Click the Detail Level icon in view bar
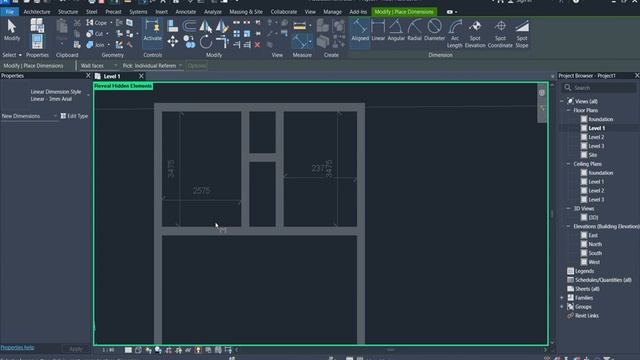640x360 pixels. (x=128, y=350)
